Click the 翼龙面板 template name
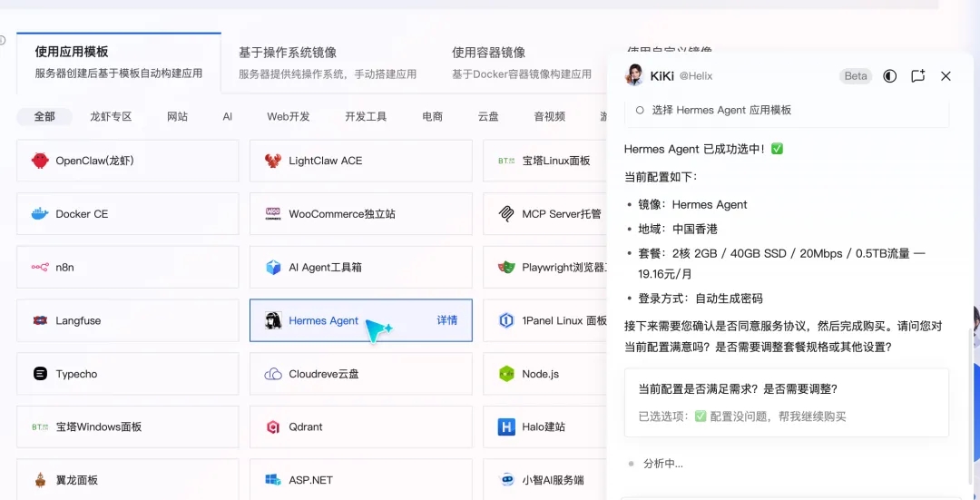 pos(77,480)
